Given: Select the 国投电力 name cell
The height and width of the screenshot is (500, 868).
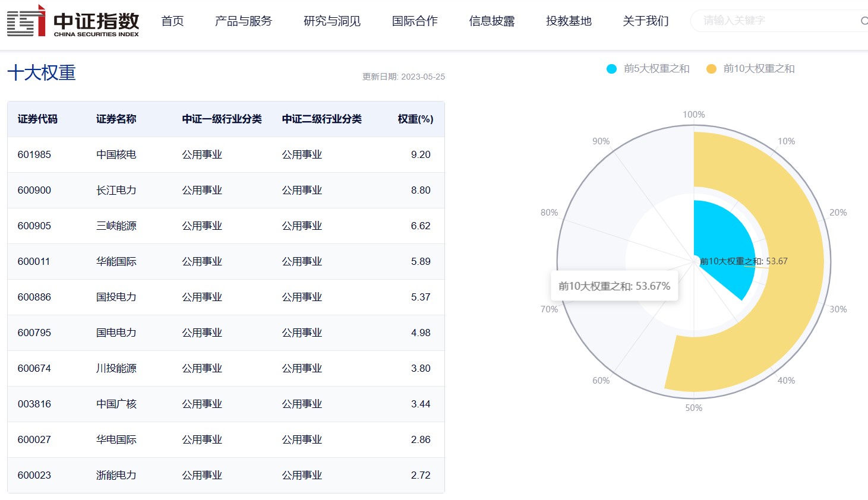Looking at the screenshot, I should 116,298.
